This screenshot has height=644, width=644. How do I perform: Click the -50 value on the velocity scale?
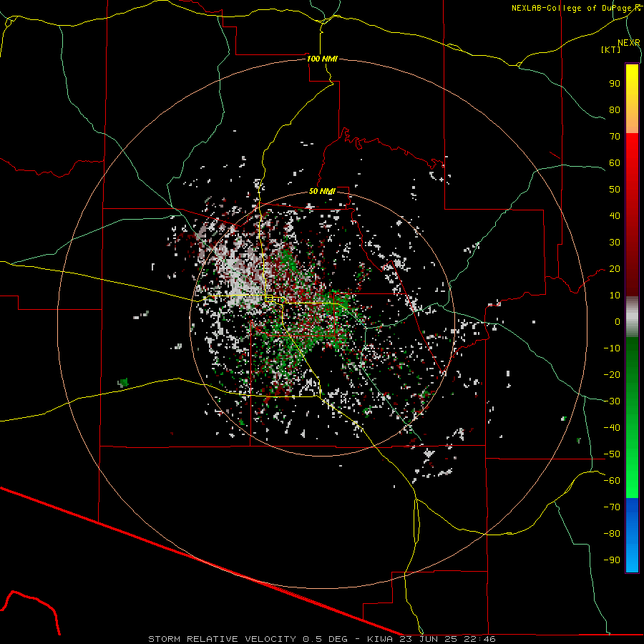pyautogui.click(x=612, y=454)
